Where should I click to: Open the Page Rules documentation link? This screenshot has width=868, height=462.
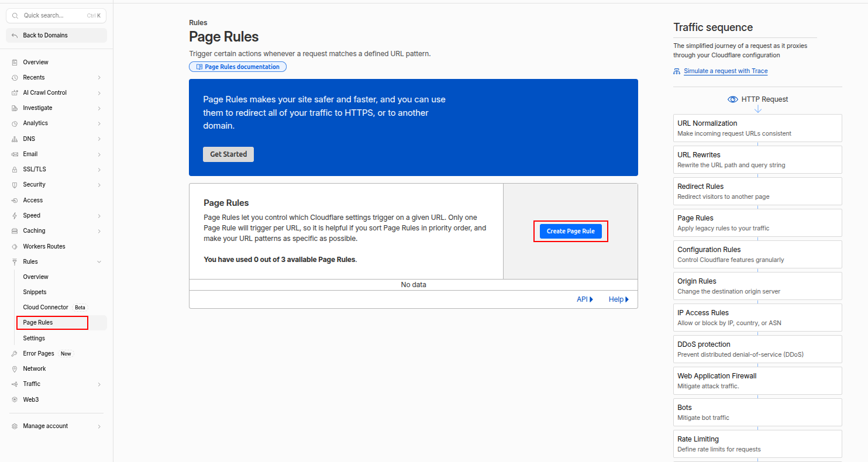237,67
